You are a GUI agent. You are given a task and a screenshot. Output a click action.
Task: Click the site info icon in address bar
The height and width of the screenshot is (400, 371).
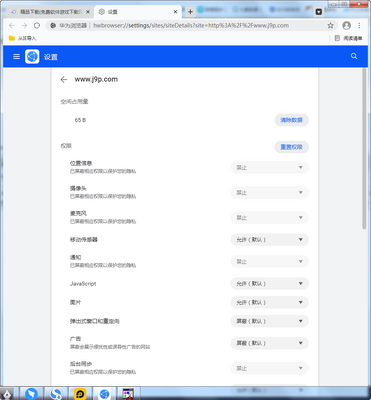coord(53,25)
